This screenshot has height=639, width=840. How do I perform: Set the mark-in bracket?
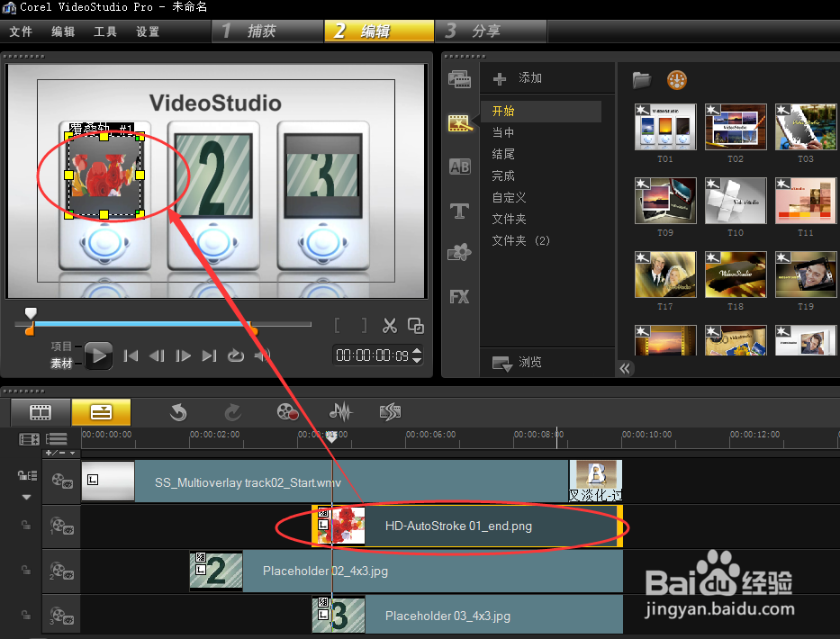(337, 325)
